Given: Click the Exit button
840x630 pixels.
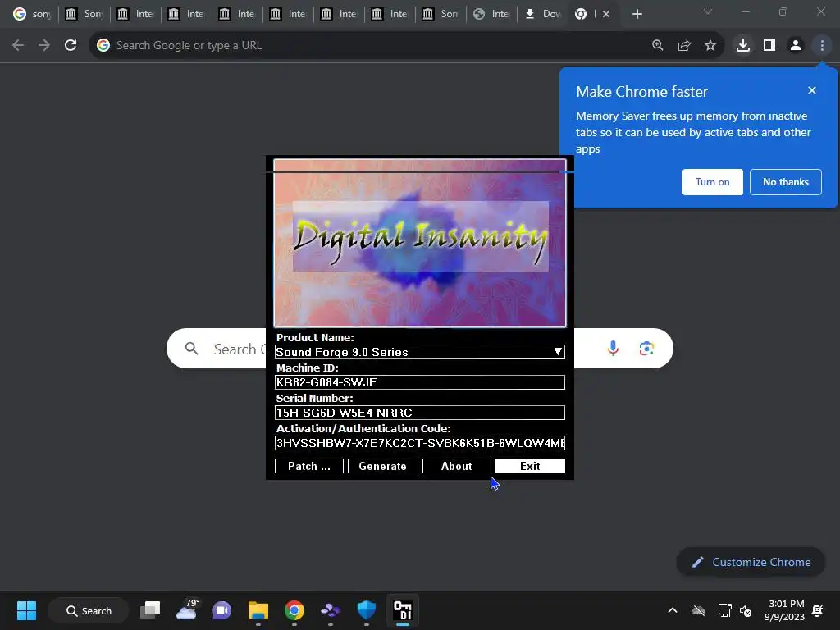Looking at the screenshot, I should (x=530, y=466).
